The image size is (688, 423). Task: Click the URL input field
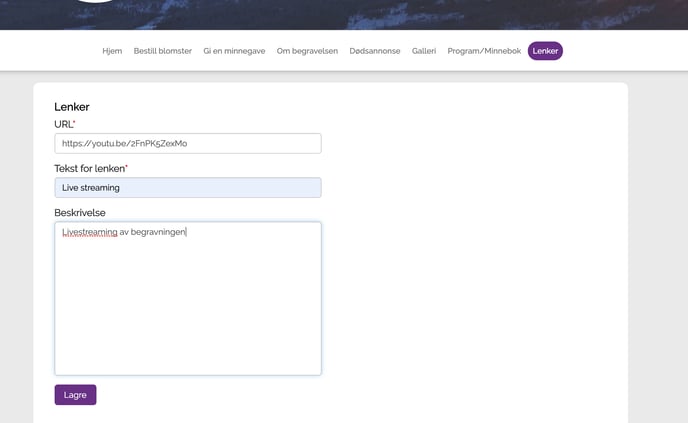coord(188,143)
